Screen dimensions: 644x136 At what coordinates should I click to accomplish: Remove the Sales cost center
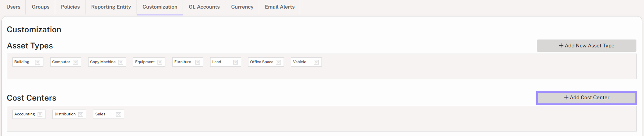click(x=119, y=114)
